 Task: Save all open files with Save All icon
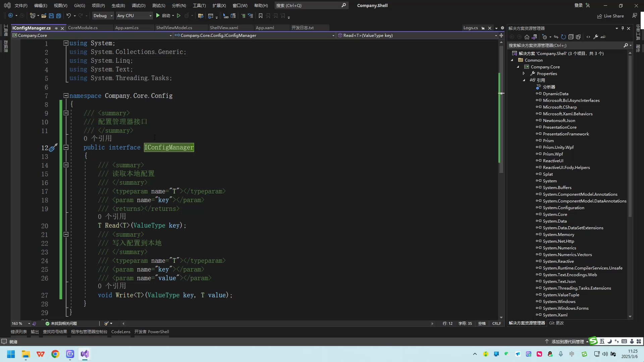(58, 16)
